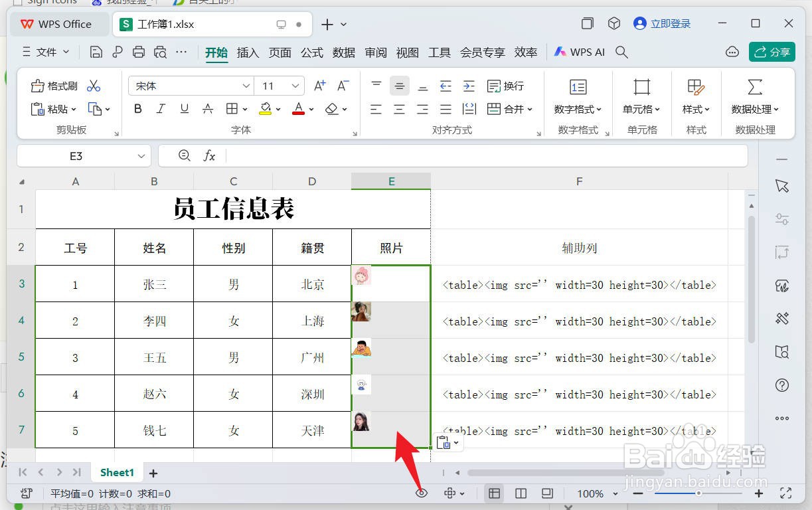Expand the borders dropdown arrow
Screen dimensions: 812x510
pos(245,110)
